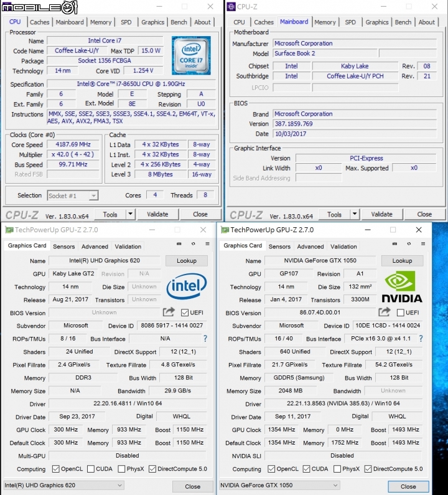Switch to Caches tab in left CPU-Z
The width and height of the screenshot is (448, 495).
(x=39, y=22)
